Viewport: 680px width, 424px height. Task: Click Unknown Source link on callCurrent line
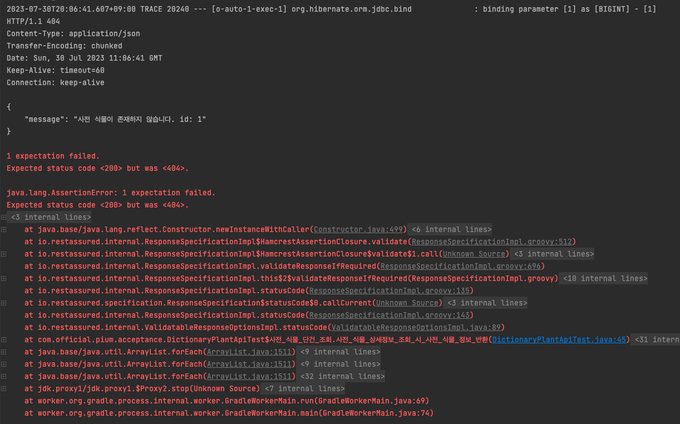point(407,302)
